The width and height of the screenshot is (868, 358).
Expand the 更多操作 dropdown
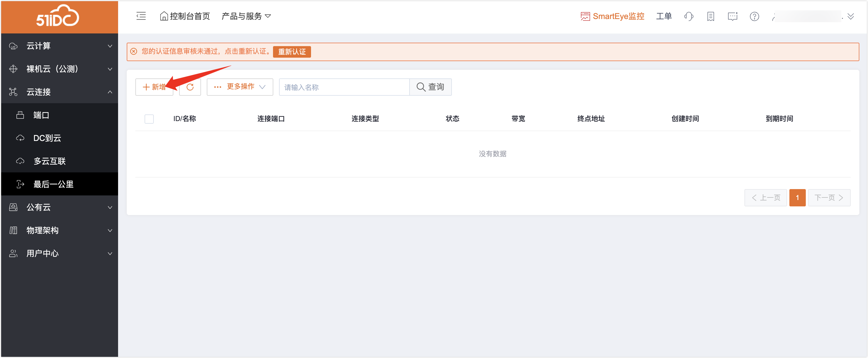[x=240, y=87]
